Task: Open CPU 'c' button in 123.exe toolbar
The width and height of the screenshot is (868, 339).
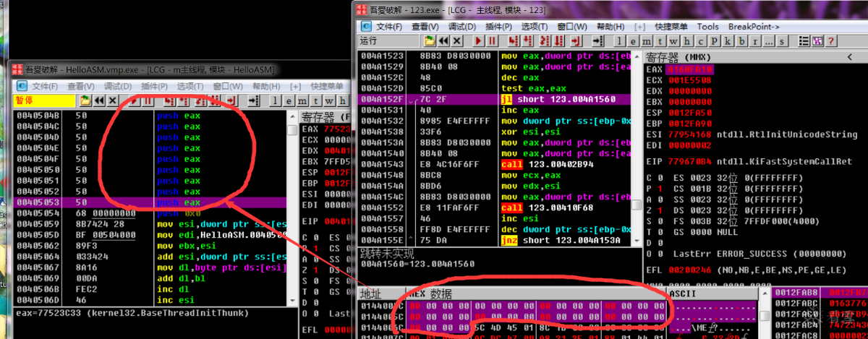Action: [x=700, y=40]
